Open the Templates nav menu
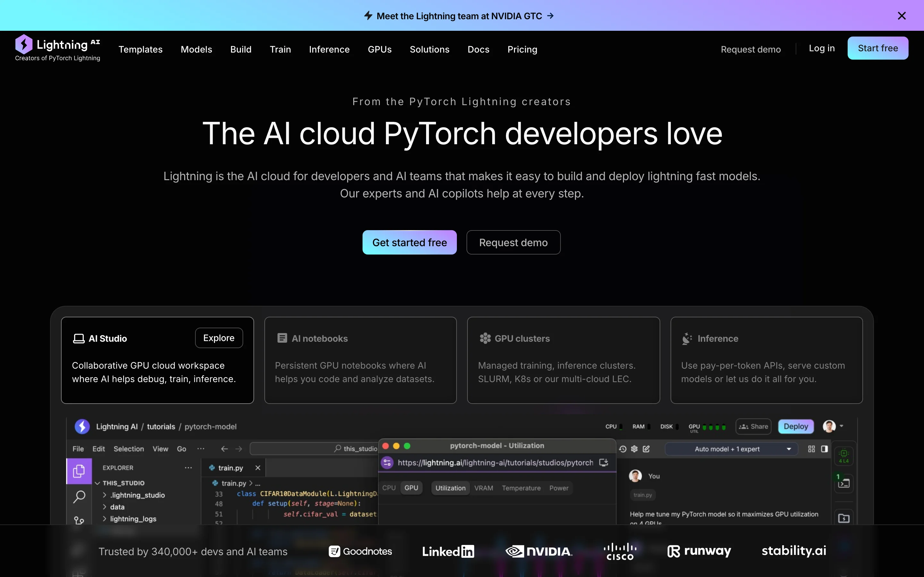 140,49
